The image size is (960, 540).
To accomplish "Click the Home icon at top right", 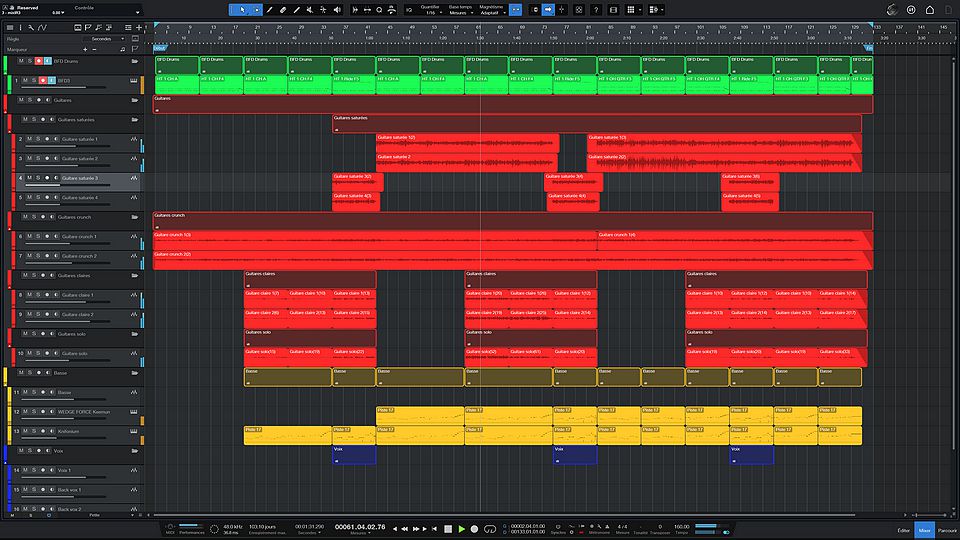I will pos(931,9).
